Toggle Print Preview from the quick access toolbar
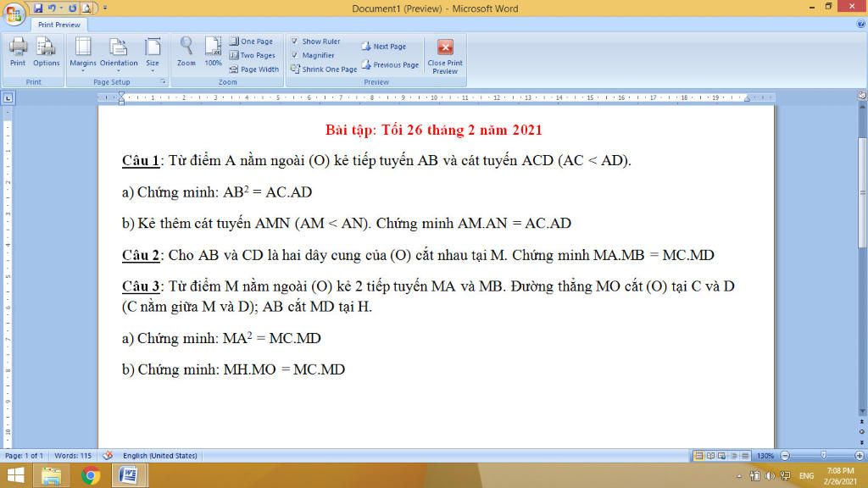Screen dimensions: 868x488 (86, 8)
